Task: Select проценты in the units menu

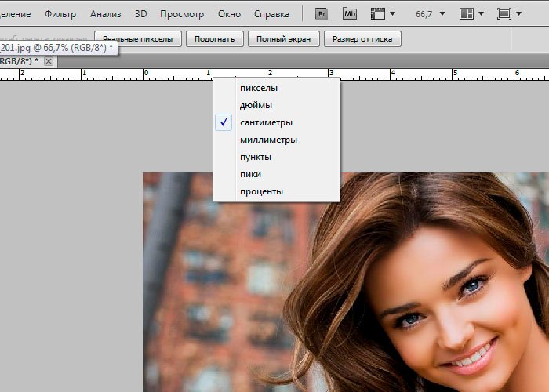Action: pos(261,191)
